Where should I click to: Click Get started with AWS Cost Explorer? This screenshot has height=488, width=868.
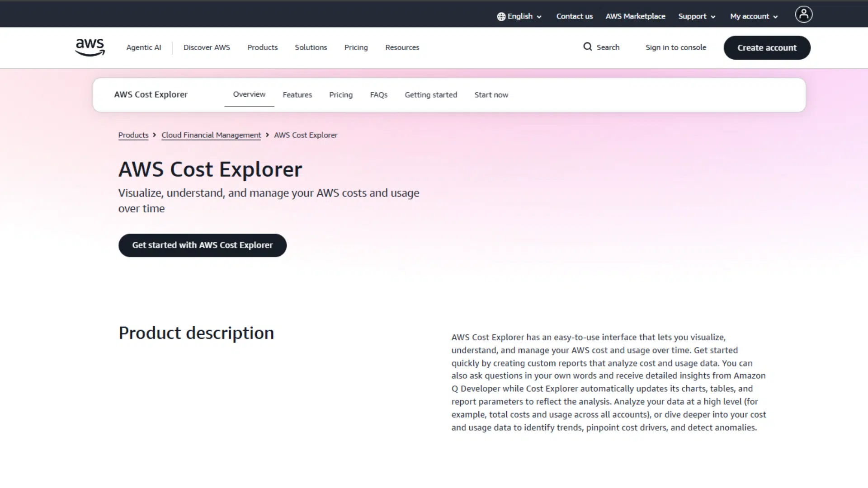click(202, 245)
